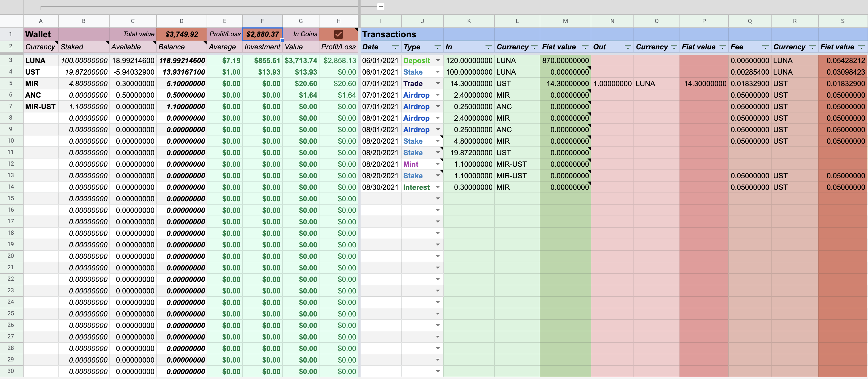Screen dimensions: 868x379
Task: Click filter icon in Currency column L
Action: coord(534,47)
